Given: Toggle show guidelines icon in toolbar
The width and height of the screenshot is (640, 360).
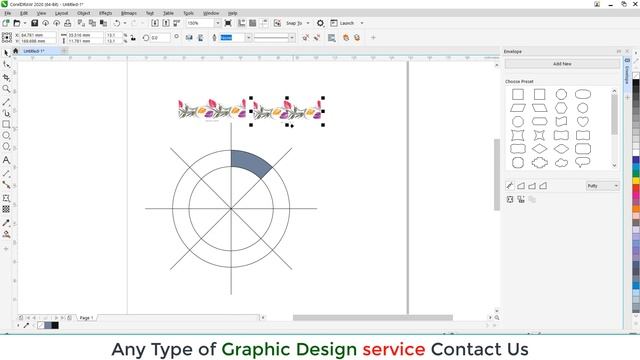Looking at the screenshot, I should (x=264, y=23).
